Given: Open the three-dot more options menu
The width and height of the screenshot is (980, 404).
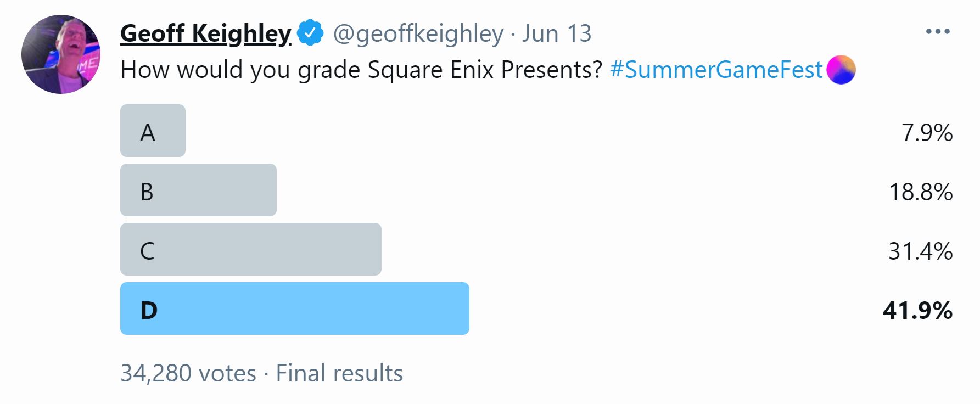Looking at the screenshot, I should coord(937,32).
